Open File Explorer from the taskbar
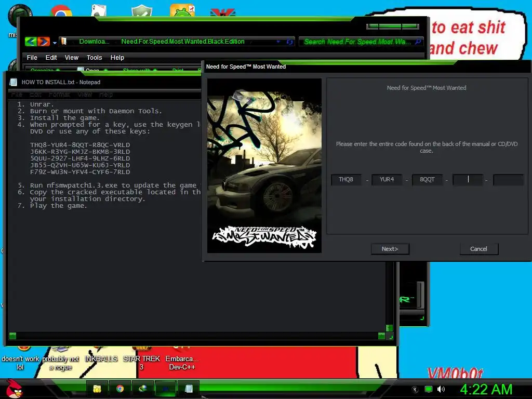 coord(97,389)
